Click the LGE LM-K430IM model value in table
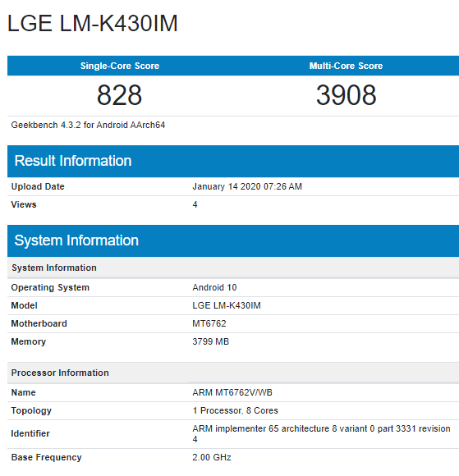 tap(227, 305)
